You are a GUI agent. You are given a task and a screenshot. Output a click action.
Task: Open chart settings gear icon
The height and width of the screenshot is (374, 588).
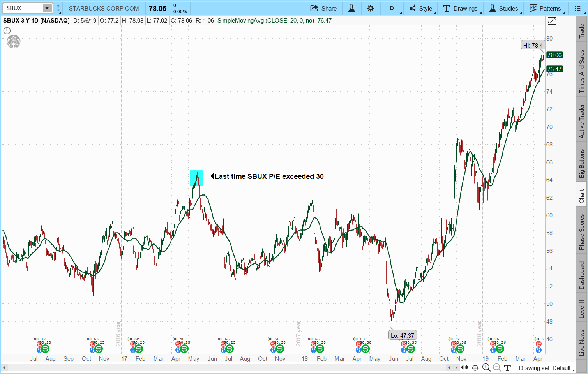pos(371,8)
